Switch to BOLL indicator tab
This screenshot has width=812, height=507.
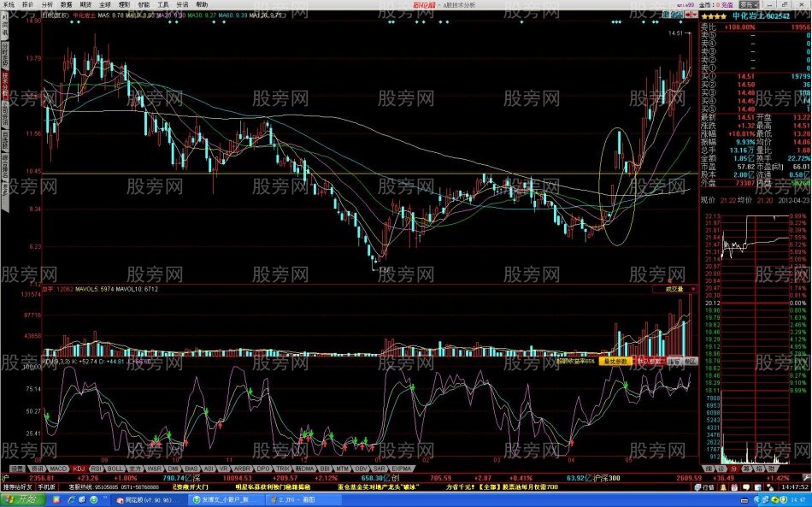tap(115, 469)
